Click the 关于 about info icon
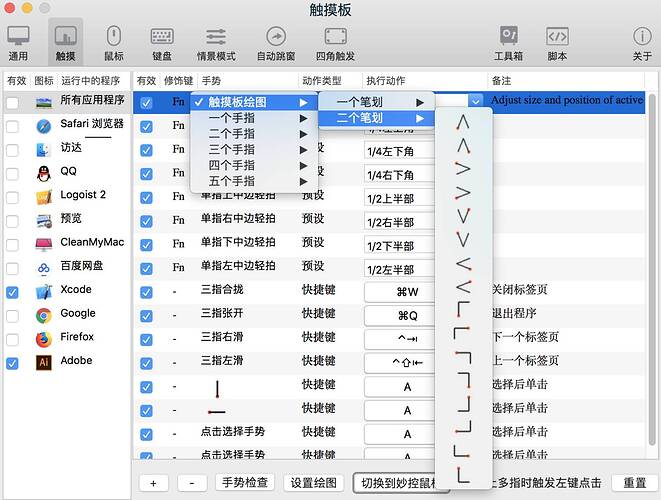661x500 pixels. click(642, 43)
